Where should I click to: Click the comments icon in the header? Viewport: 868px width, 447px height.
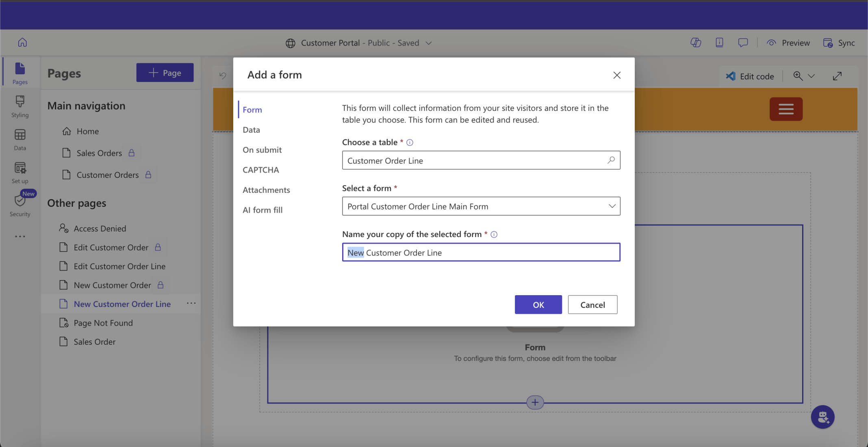(x=743, y=43)
